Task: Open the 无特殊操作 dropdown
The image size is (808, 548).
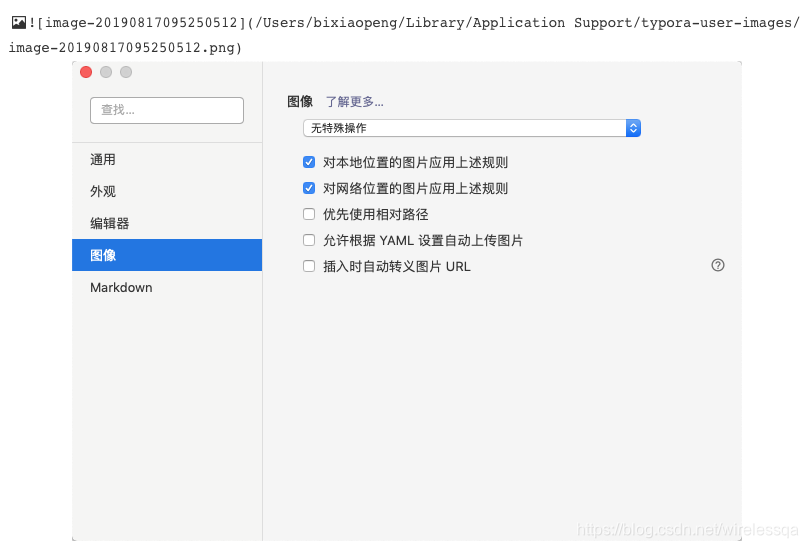Action: tap(472, 128)
